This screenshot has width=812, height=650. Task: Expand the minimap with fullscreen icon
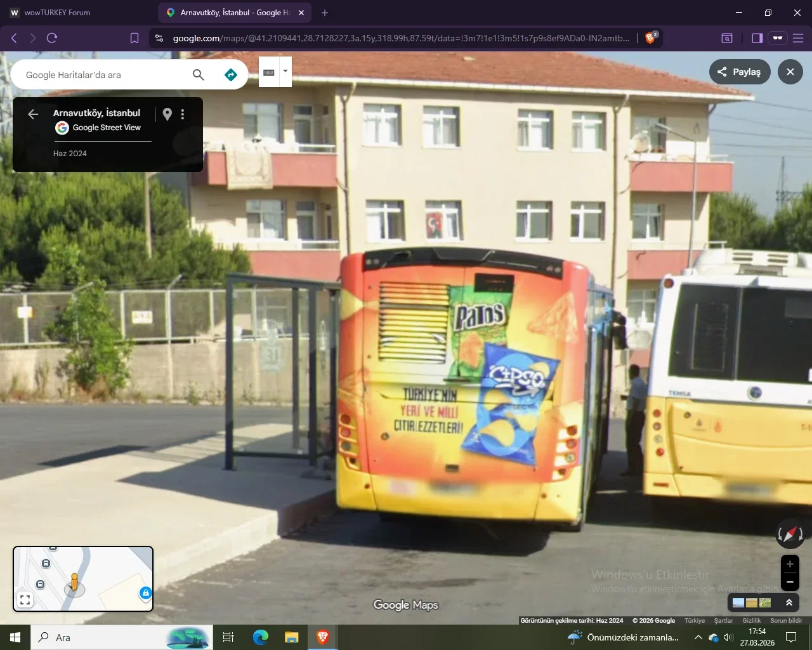(25, 599)
